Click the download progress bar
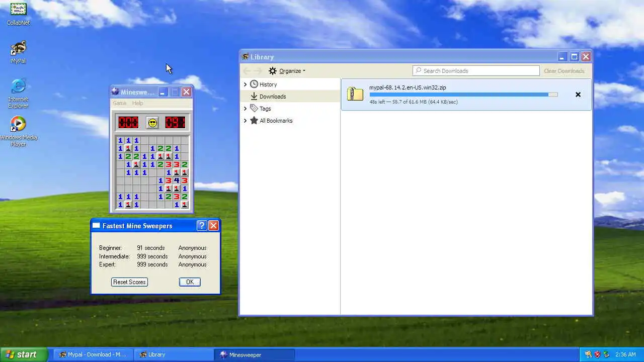Screen dimensions: 644x362 [463, 95]
